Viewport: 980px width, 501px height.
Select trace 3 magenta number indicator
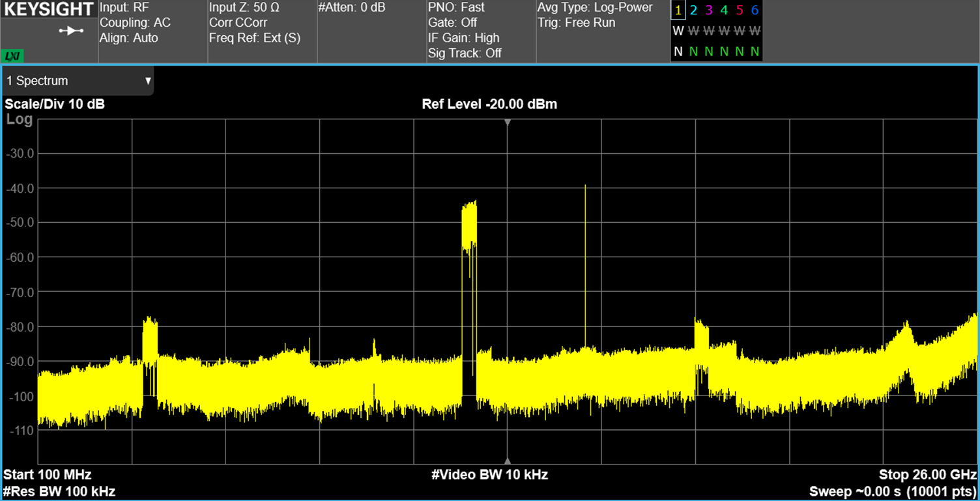click(709, 10)
